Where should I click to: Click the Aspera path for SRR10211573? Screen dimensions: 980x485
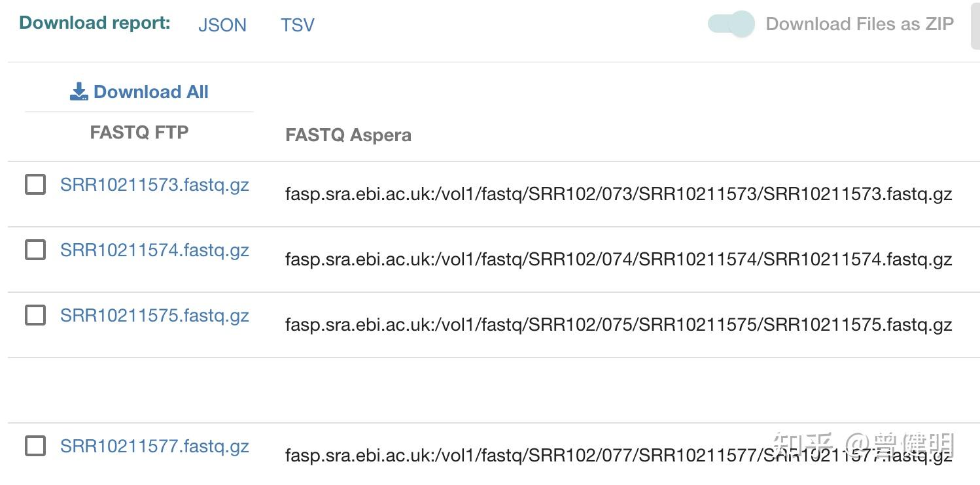click(619, 194)
